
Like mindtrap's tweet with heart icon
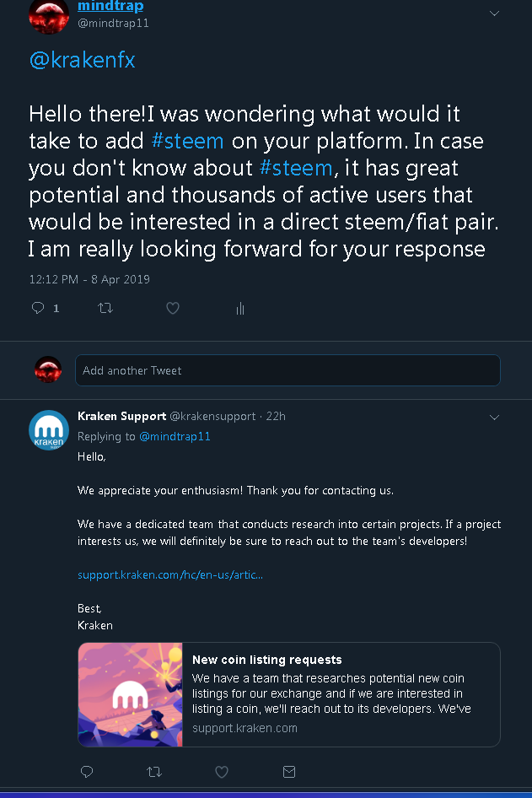click(173, 308)
